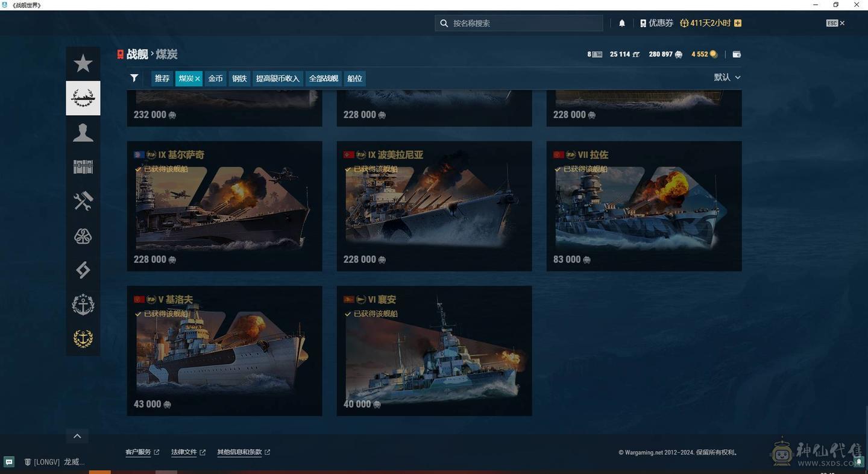
Task: Focus the 按名称搜索 search field
Action: click(519, 23)
